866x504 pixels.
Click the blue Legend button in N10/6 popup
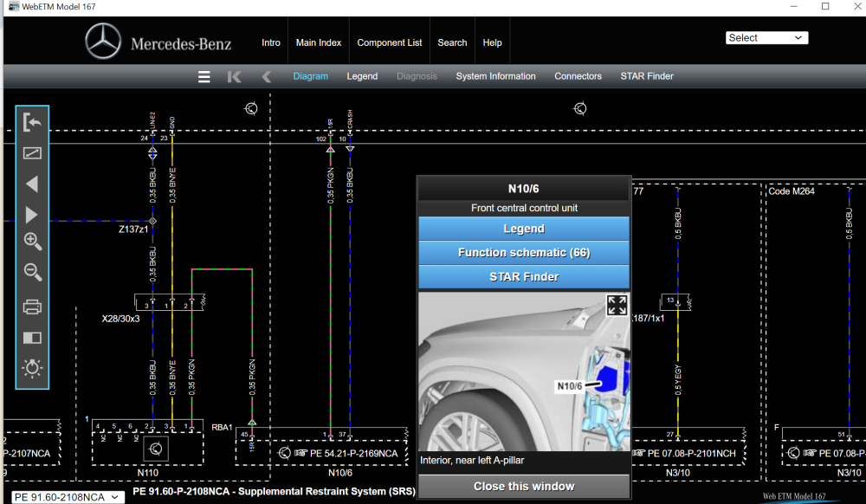point(524,229)
